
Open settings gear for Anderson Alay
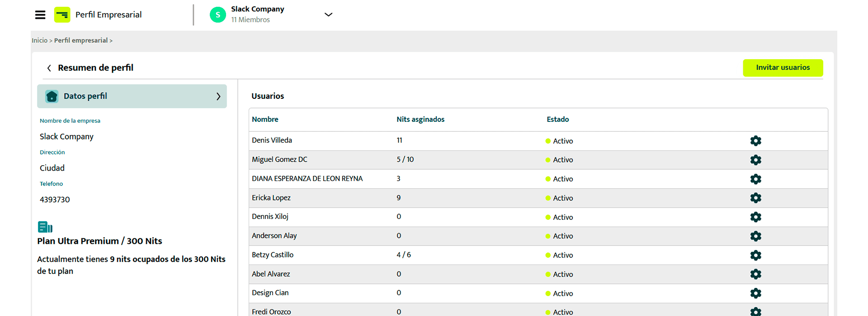point(755,236)
